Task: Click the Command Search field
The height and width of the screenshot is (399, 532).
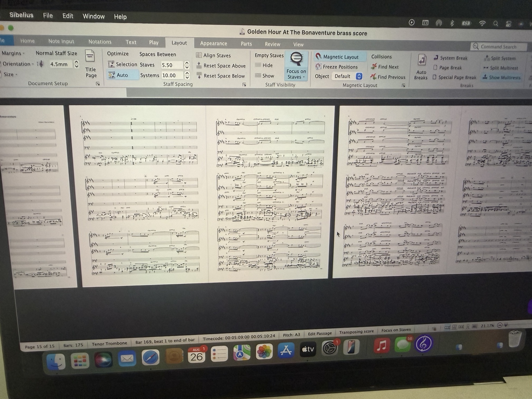Action: pos(499,46)
